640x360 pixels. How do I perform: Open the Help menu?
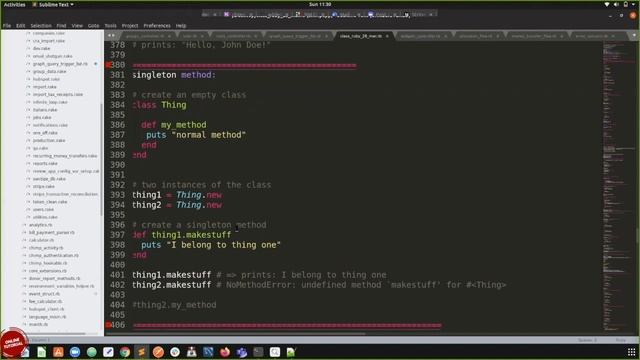point(181,25)
